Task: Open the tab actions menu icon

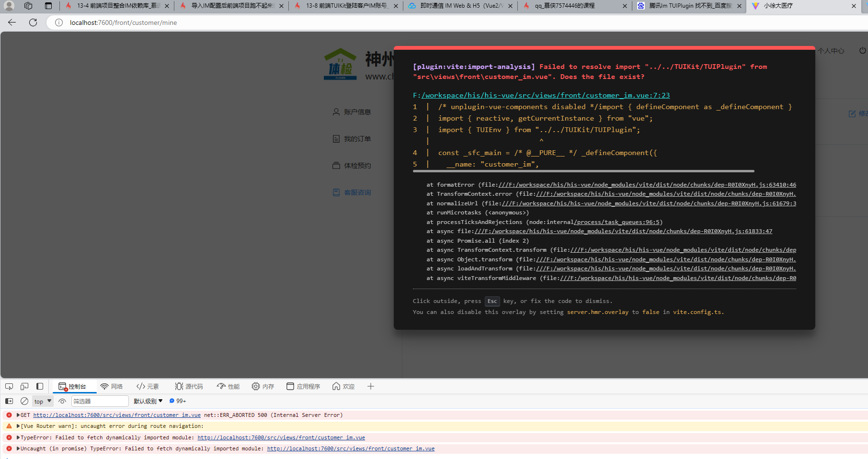Action: click(48, 6)
